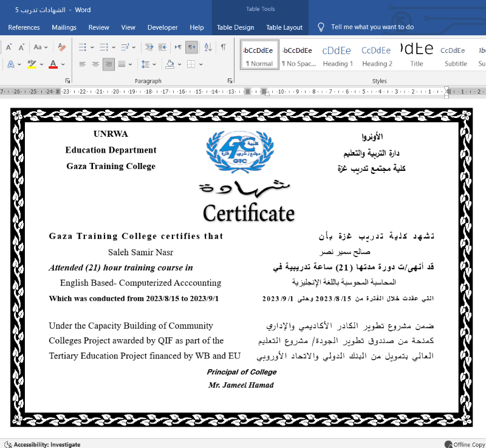Align text to the left
The height and width of the screenshot is (448, 486).
pos(83,64)
